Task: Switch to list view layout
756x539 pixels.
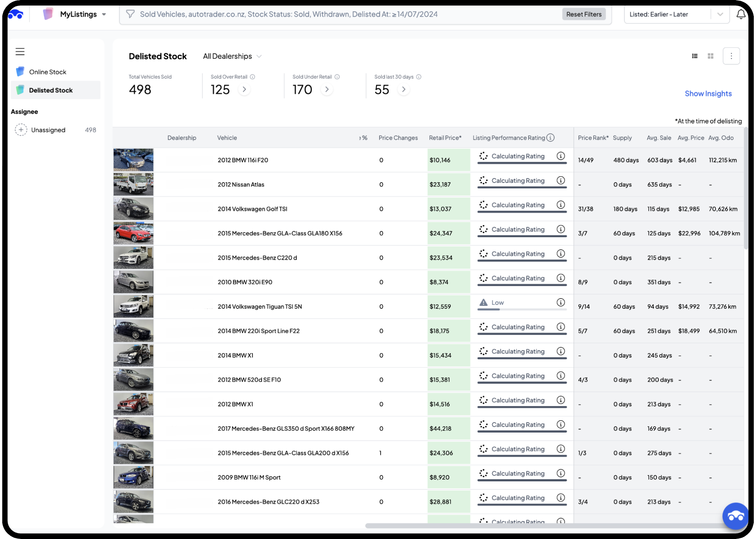Action: pyautogui.click(x=695, y=56)
